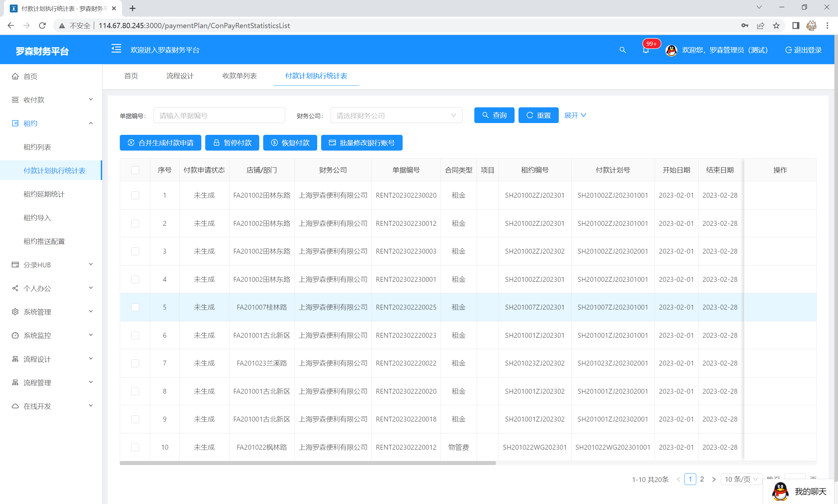Expand more filters with 展开

coord(575,116)
